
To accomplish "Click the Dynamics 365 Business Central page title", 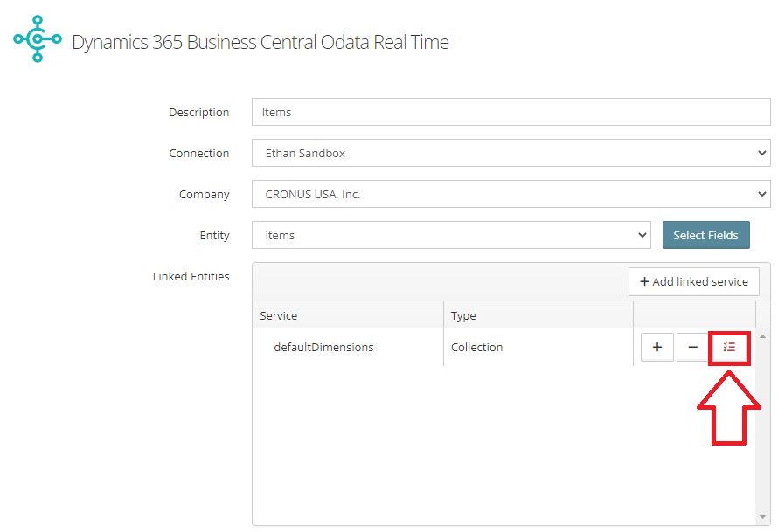I will [260, 42].
